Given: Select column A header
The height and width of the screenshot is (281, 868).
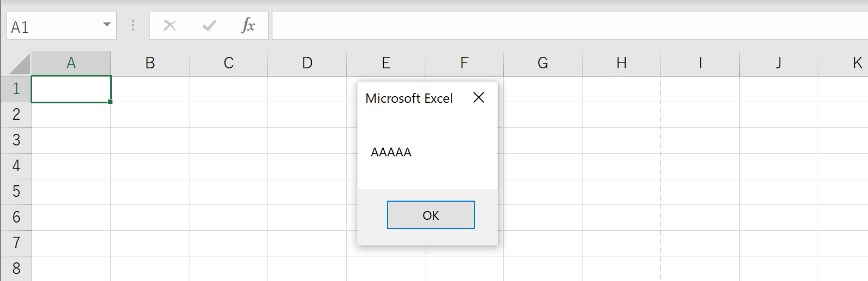Looking at the screenshot, I should point(71,63).
